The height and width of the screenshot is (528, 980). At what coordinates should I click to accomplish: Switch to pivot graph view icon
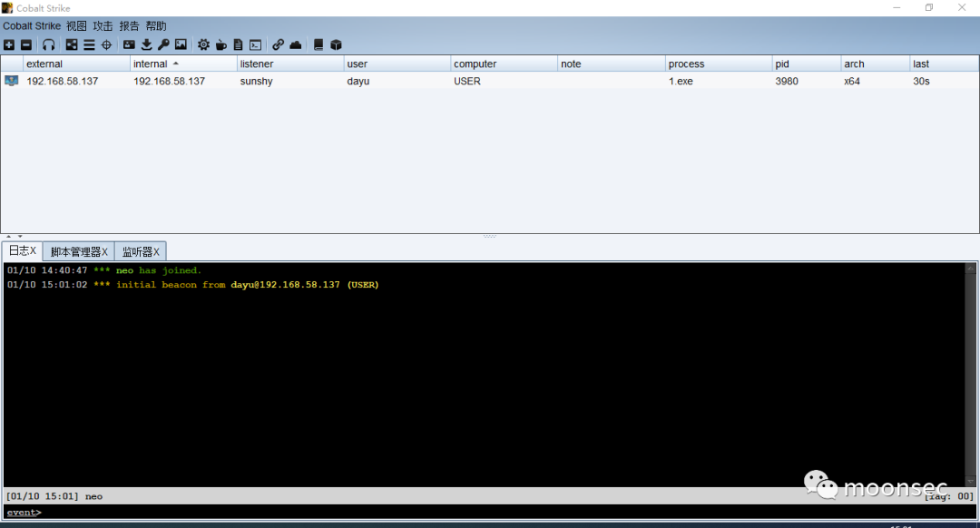tap(72, 45)
